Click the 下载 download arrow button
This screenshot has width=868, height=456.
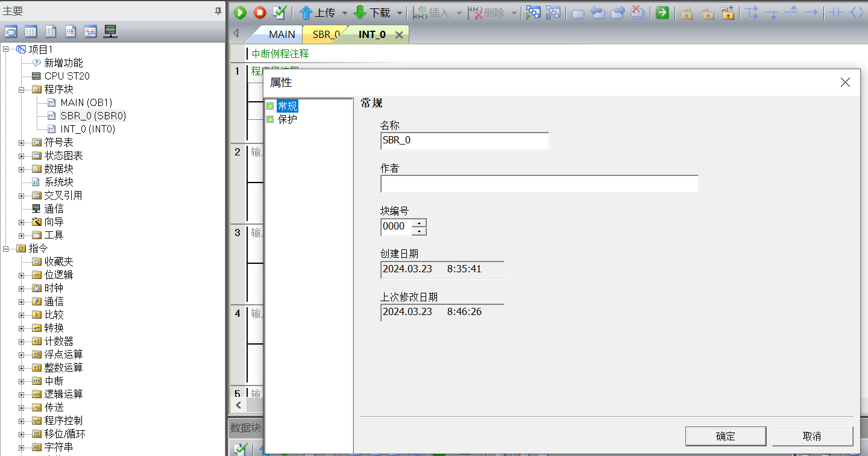pyautogui.click(x=371, y=13)
